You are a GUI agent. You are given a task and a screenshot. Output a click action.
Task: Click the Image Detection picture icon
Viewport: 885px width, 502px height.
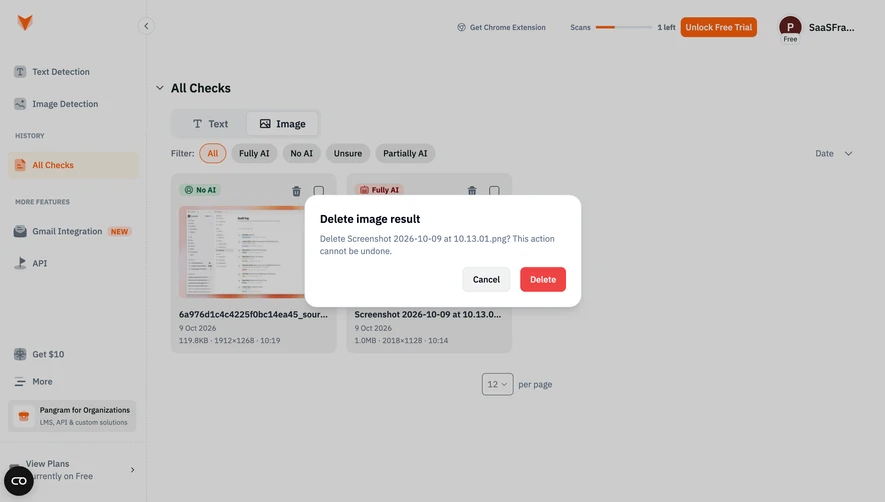tap(20, 104)
